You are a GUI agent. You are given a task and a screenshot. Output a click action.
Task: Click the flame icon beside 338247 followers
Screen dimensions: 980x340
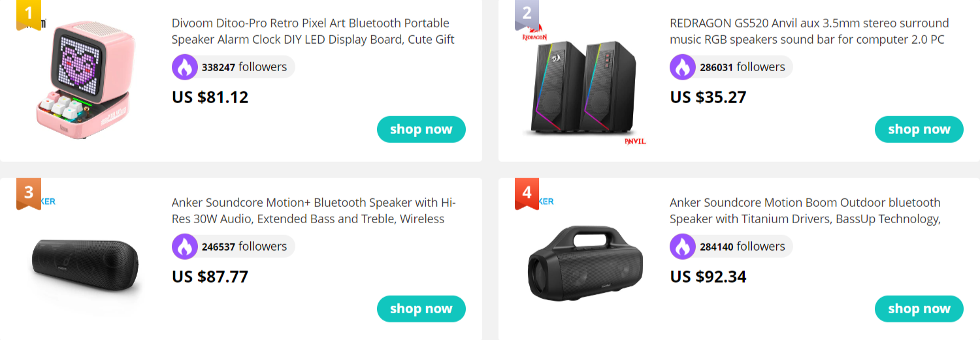pyautogui.click(x=184, y=67)
